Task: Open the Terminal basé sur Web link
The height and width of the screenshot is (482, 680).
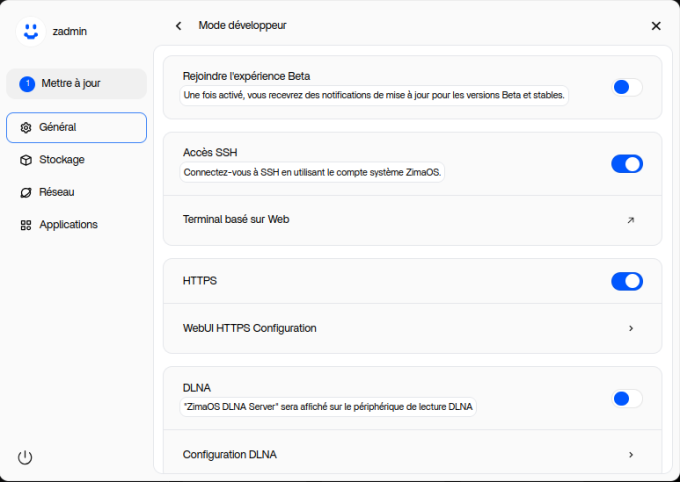Action: point(237,219)
